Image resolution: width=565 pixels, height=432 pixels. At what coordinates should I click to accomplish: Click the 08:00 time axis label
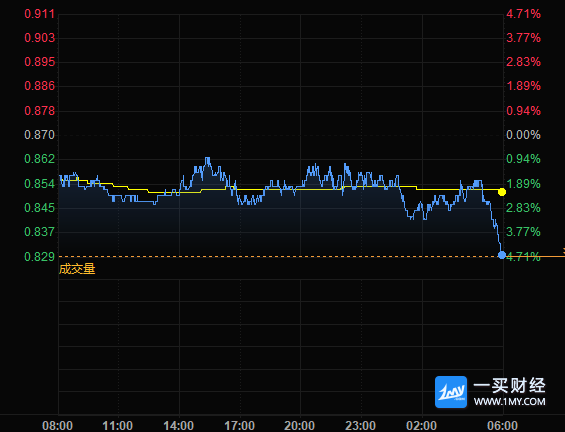57,426
